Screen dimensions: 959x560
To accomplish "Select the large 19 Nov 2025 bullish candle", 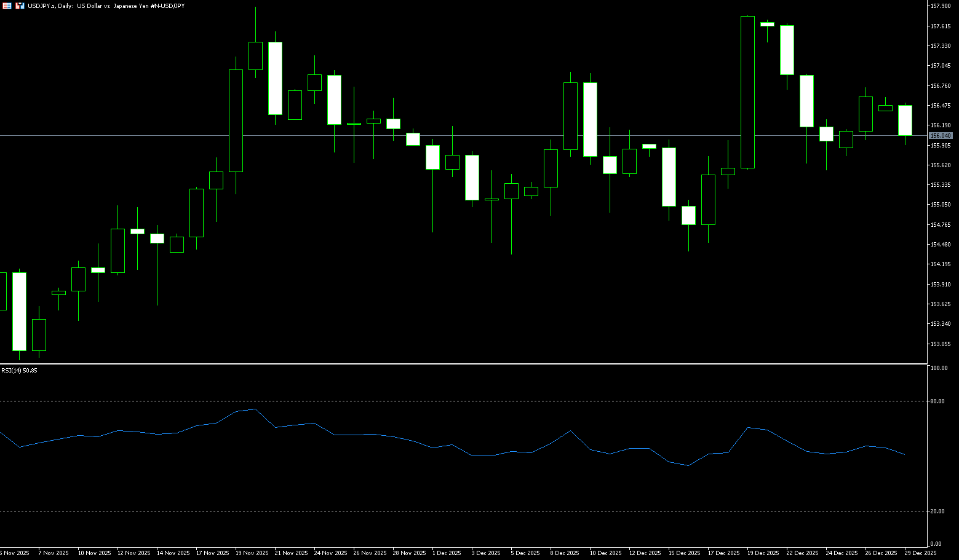I will tap(236, 120).
